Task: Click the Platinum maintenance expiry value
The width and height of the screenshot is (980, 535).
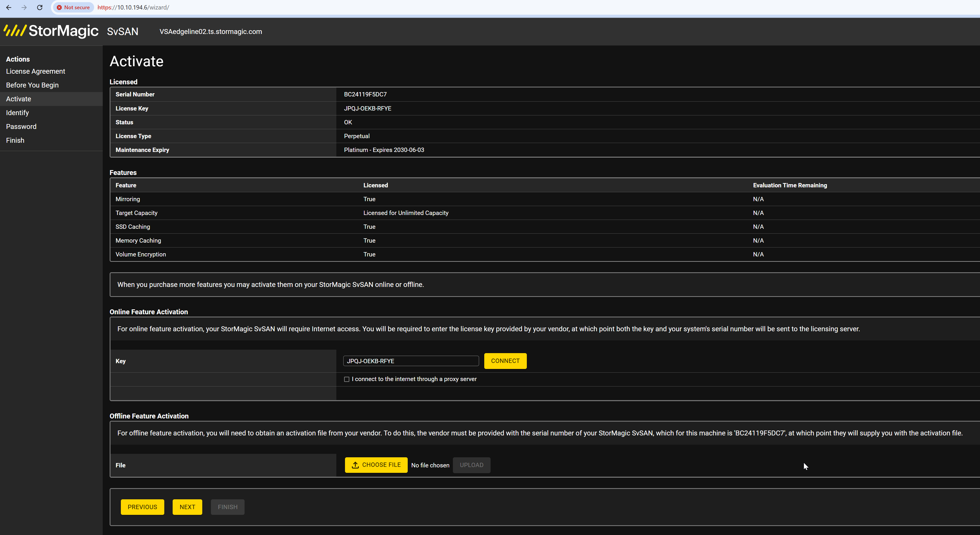Action: [x=384, y=150]
